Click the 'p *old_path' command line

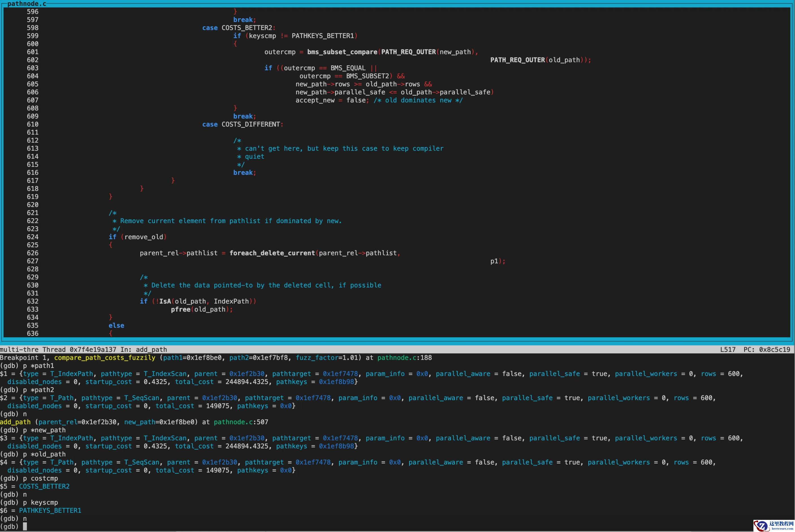click(44, 454)
